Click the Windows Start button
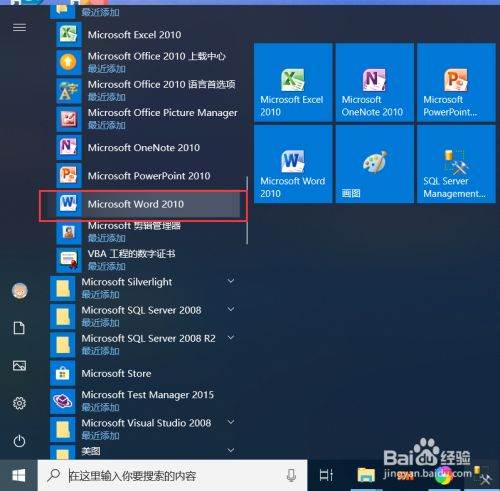500x491 pixels. pyautogui.click(x=19, y=476)
